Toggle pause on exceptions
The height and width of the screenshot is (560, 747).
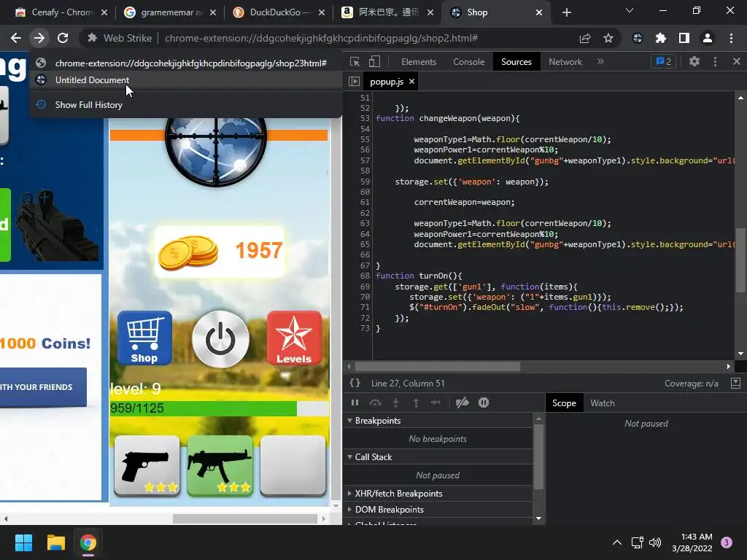(x=484, y=402)
